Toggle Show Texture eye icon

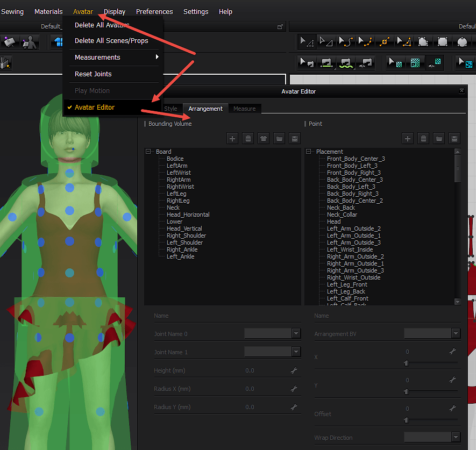point(435,63)
